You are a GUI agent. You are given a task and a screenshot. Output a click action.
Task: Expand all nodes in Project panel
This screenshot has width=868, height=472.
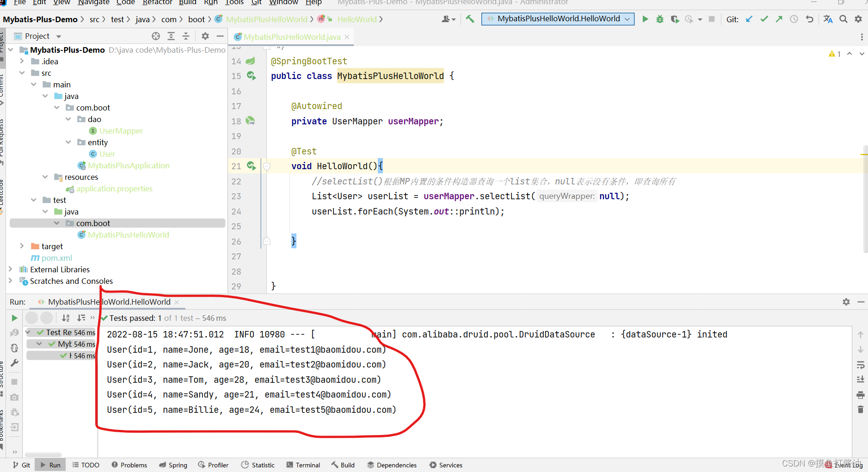pyautogui.click(x=171, y=36)
